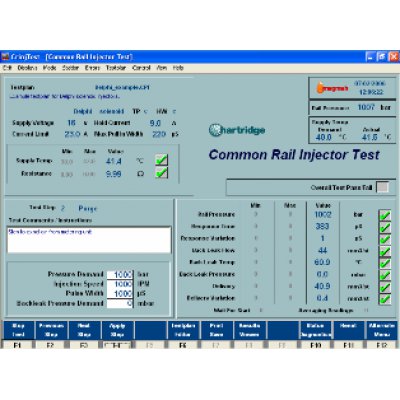
Task: Open the Control menu
Action: pos(141,68)
